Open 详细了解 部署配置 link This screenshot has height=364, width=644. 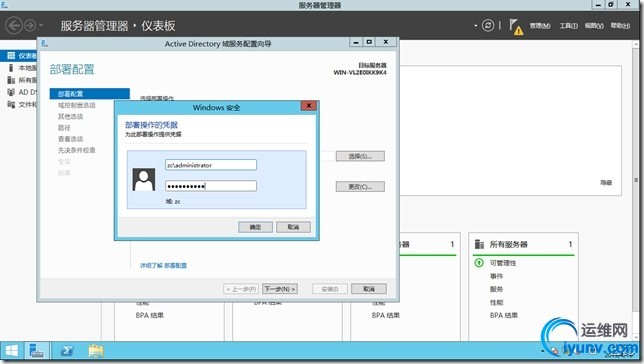pos(163,265)
